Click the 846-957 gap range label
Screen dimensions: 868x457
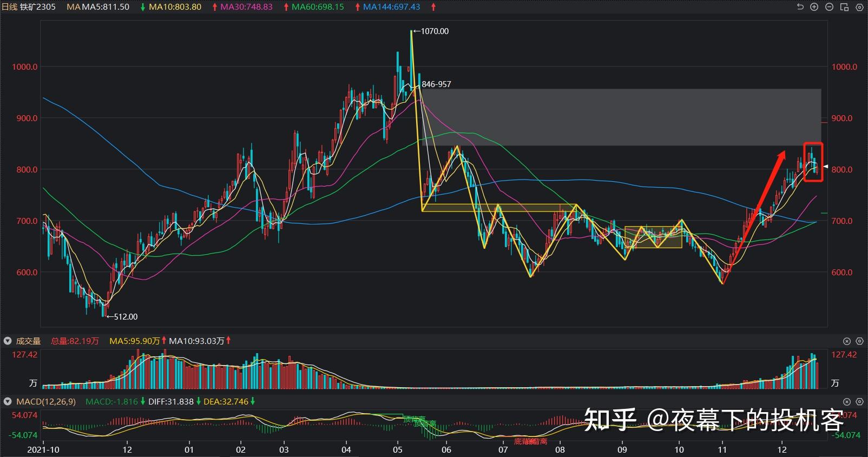coord(436,84)
